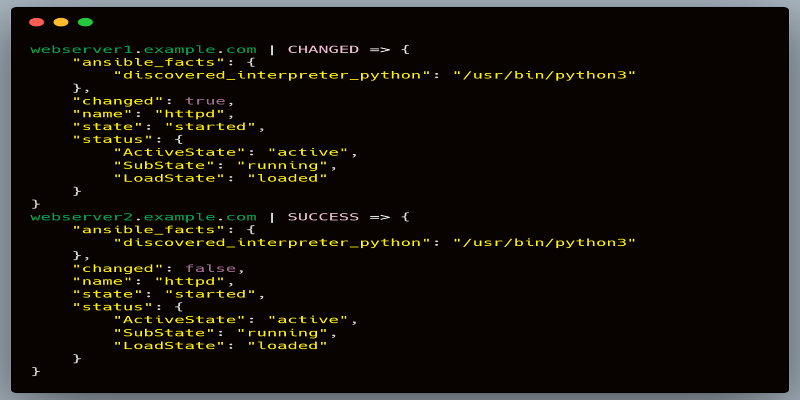The width and height of the screenshot is (800, 400).
Task: Click the "true" changed value
Action: (206, 101)
